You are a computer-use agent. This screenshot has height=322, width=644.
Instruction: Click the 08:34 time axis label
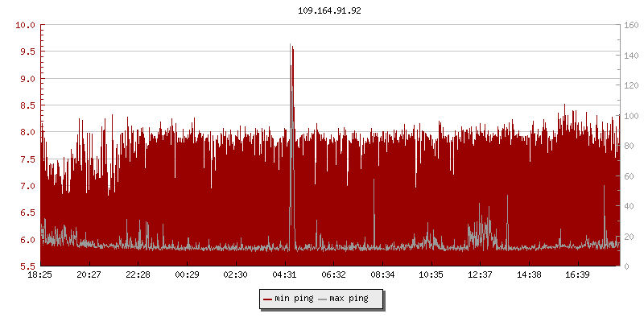(382, 275)
